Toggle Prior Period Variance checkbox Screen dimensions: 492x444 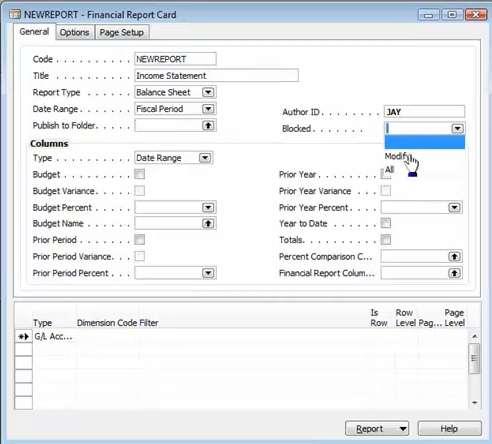[140, 256]
